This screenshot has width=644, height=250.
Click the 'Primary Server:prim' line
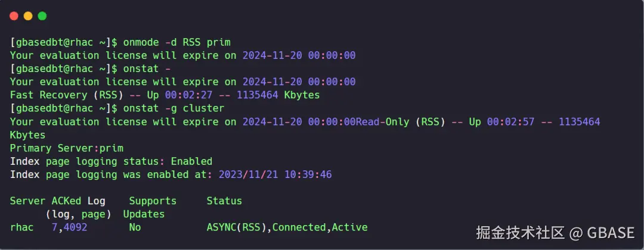pyautogui.click(x=67, y=148)
